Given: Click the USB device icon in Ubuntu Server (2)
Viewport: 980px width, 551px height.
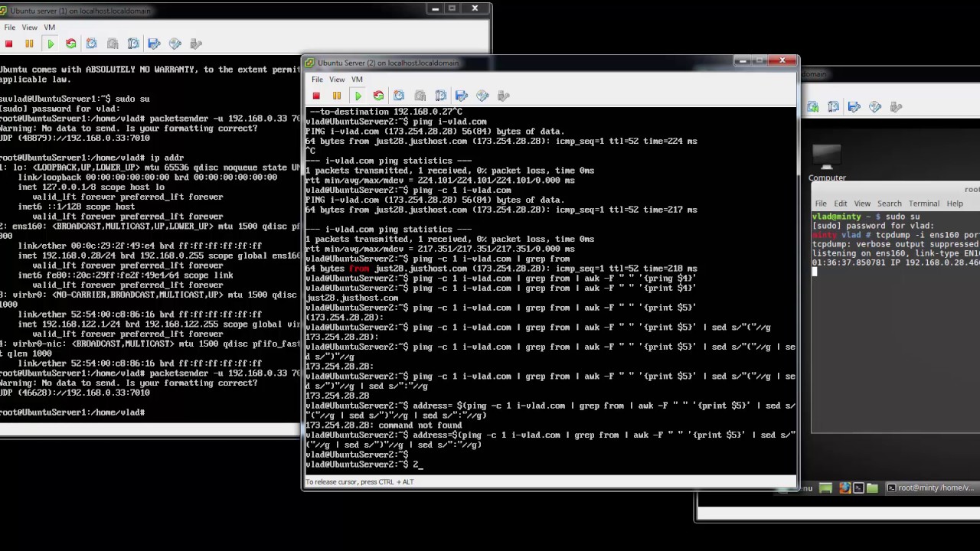Looking at the screenshot, I should [503, 96].
